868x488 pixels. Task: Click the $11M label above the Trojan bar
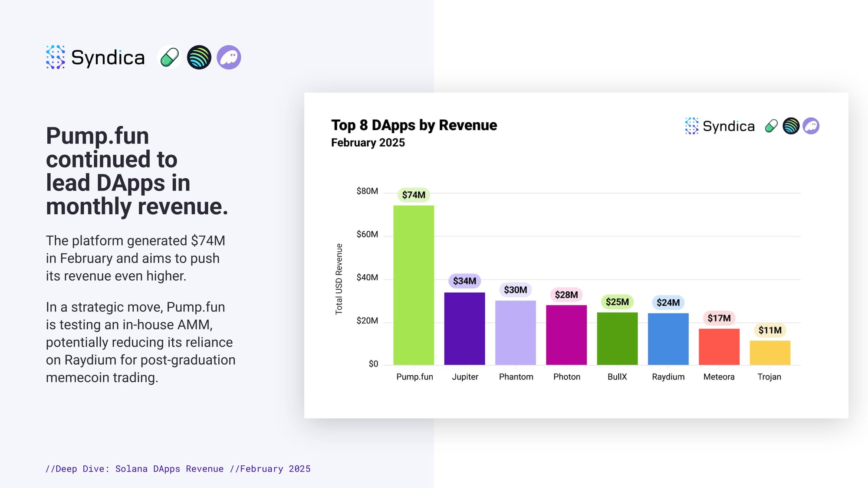(x=770, y=330)
